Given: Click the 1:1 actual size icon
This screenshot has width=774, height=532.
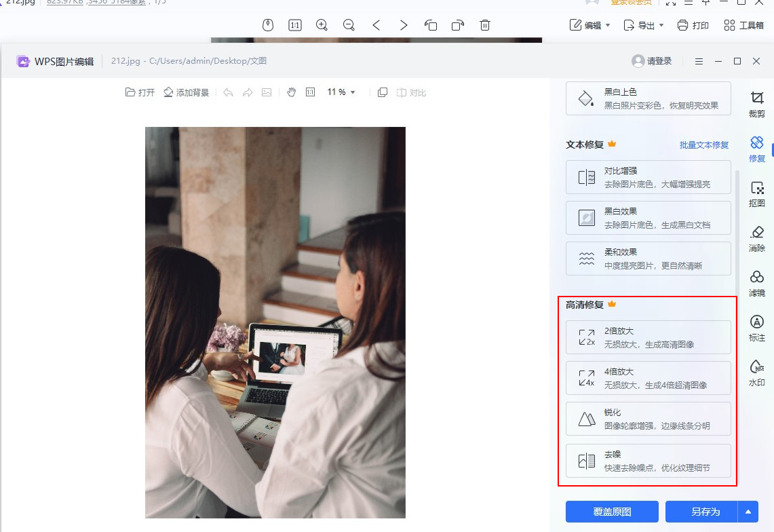Looking at the screenshot, I should click(310, 92).
